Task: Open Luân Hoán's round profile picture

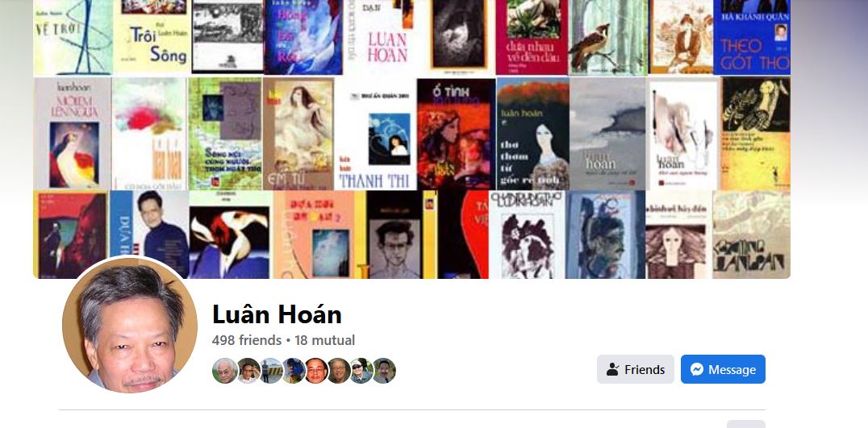Action: [130, 325]
